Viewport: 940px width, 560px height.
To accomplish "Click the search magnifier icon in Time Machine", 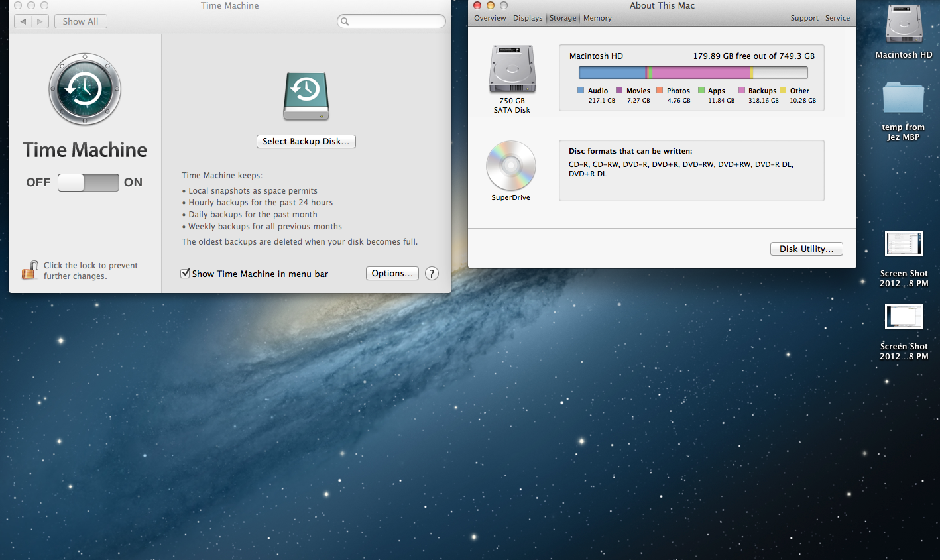I will coord(345,21).
